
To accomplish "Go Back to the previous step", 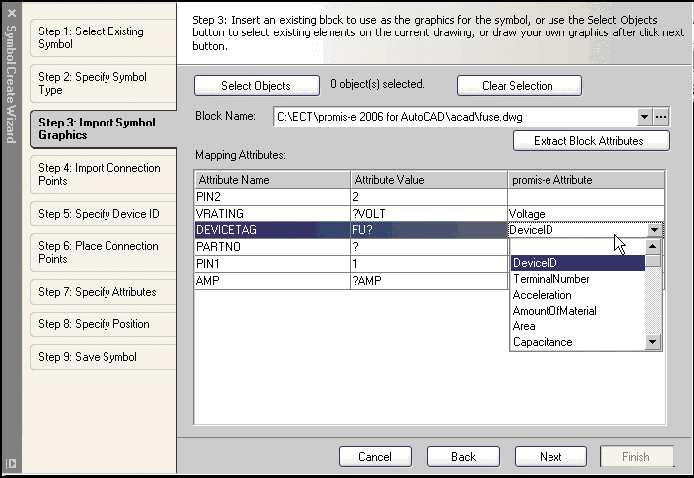I will [x=463, y=457].
